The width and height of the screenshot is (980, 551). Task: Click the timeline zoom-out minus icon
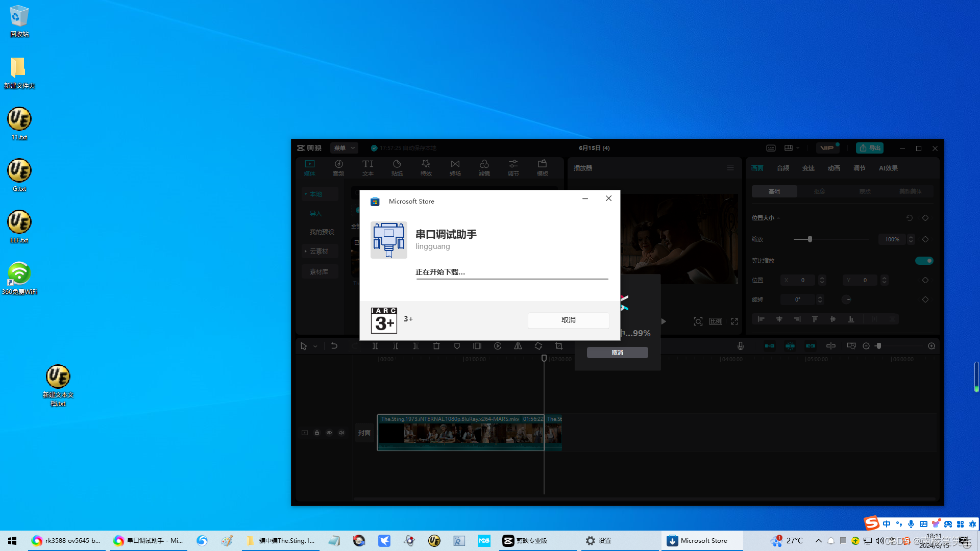click(866, 346)
